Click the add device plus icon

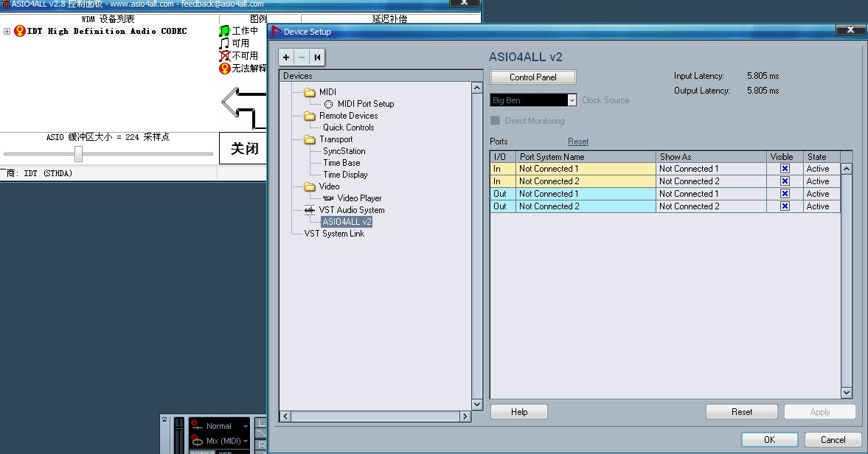click(x=286, y=57)
